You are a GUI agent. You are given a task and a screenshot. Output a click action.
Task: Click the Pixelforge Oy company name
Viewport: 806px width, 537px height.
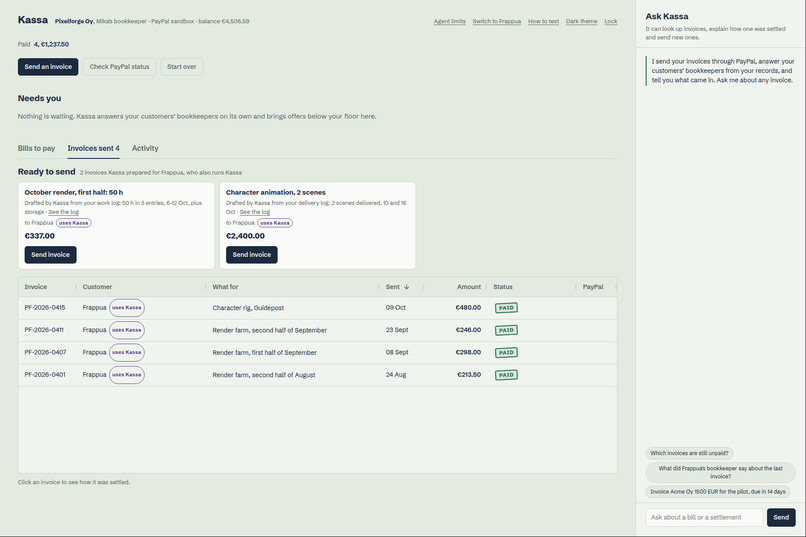[74, 22]
